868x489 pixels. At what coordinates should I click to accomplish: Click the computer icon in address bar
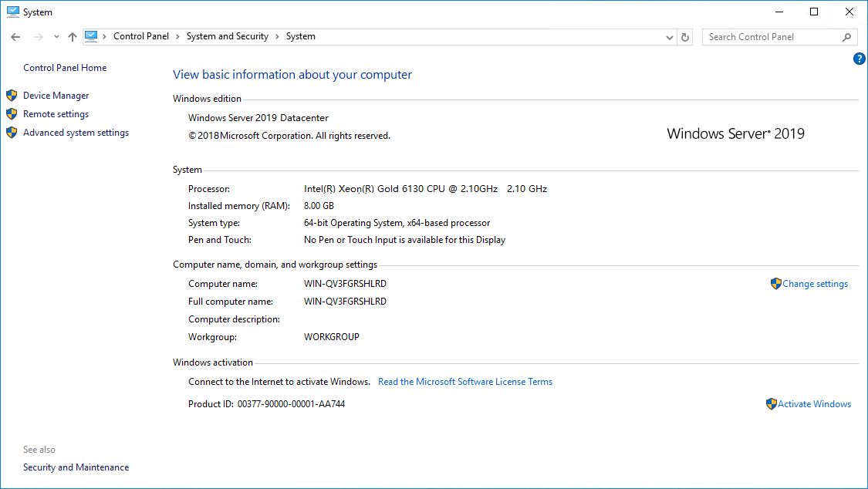pos(91,36)
